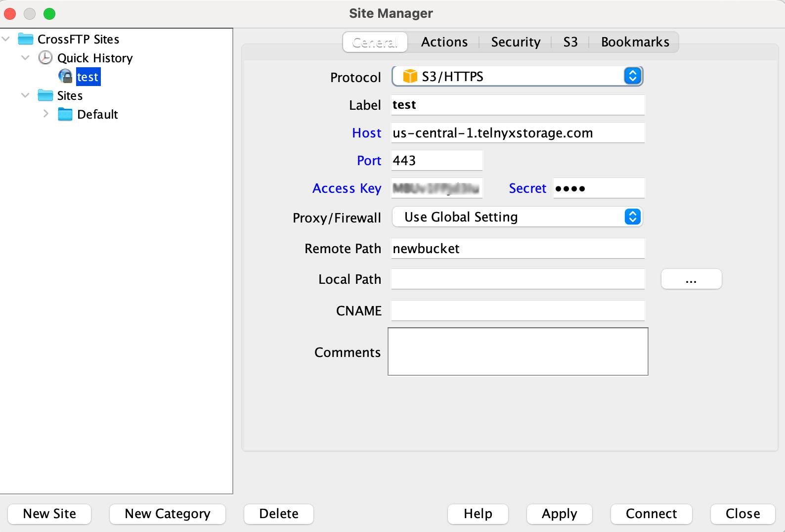Screen dimensions: 785x532
Task: Click the CrossFTP Sites root folder icon
Action: pyautogui.click(x=25, y=39)
